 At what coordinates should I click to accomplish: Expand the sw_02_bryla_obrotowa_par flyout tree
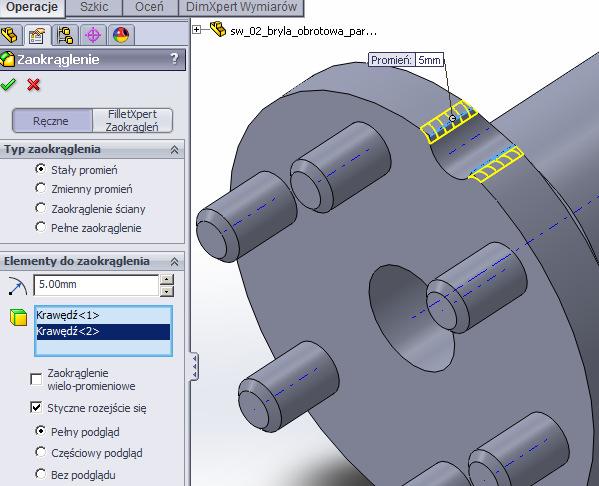[x=196, y=29]
